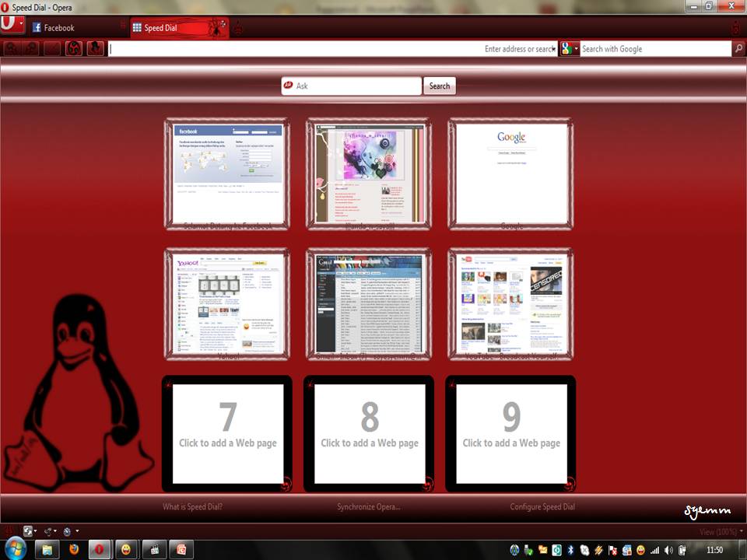Open the home page via toolbar icon

[x=95, y=48]
